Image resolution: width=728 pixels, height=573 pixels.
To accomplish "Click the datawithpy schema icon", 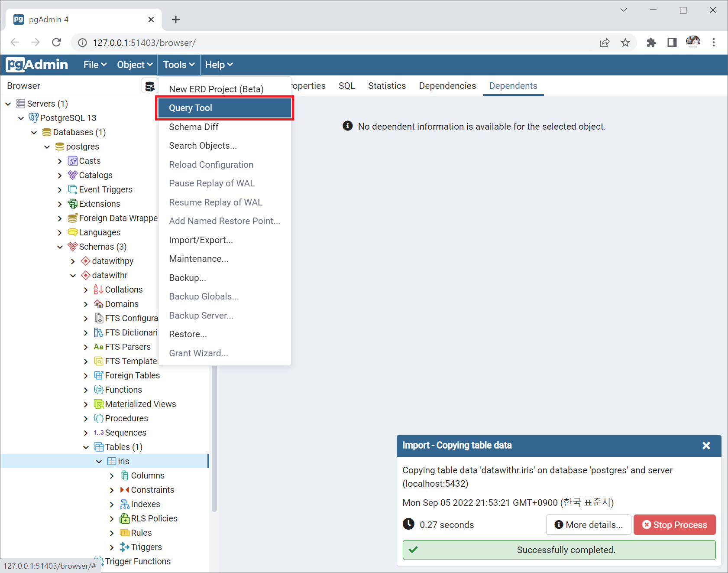I will 86,261.
